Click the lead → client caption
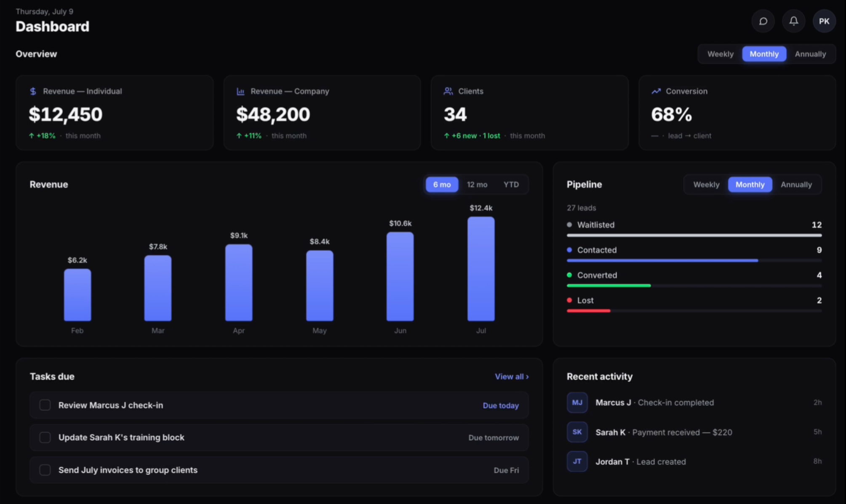This screenshot has height=504, width=846. click(x=689, y=136)
